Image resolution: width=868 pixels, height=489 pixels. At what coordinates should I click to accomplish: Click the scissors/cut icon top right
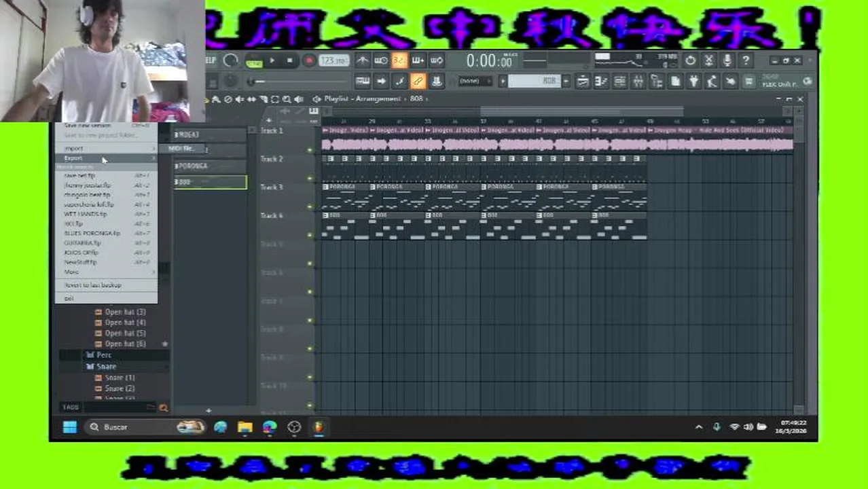click(709, 61)
